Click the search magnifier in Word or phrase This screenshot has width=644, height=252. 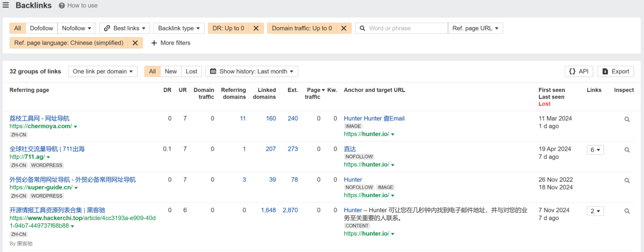pyautogui.click(x=362, y=28)
